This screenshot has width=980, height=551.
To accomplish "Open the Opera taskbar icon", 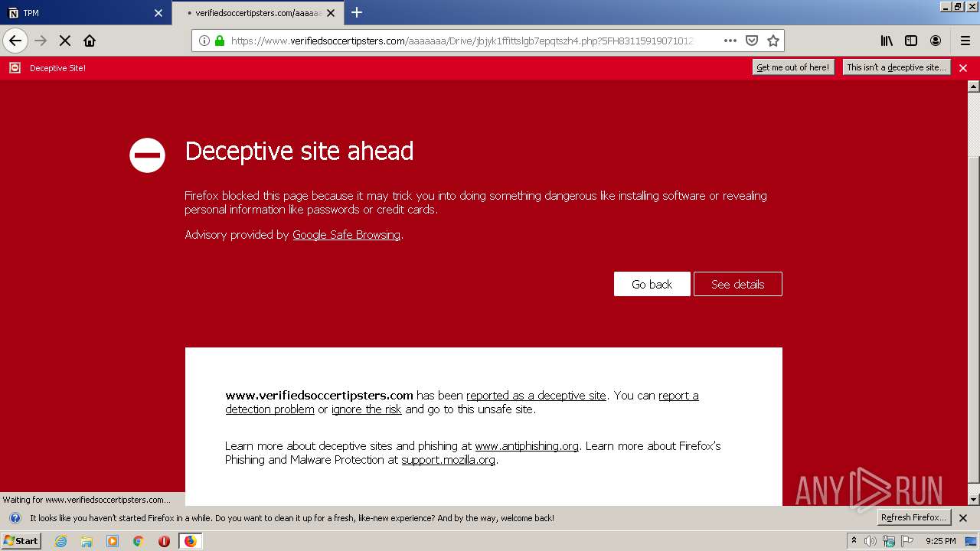I will click(x=164, y=541).
